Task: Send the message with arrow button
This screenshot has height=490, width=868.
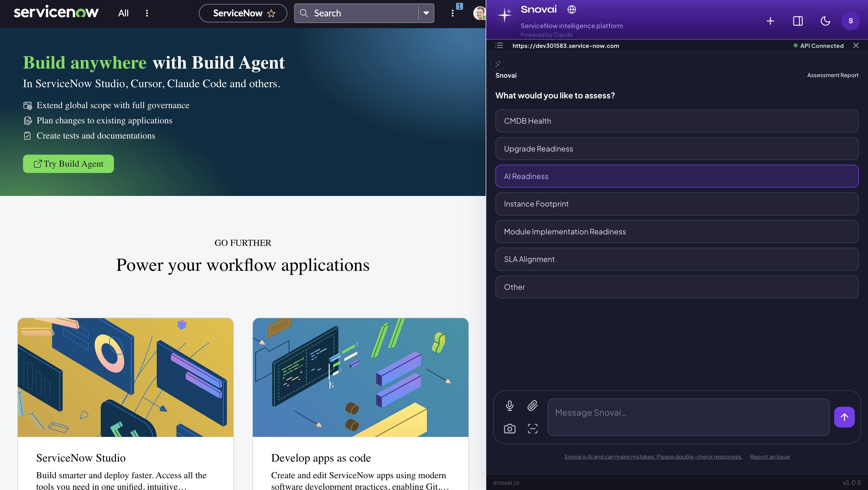Action: [844, 417]
